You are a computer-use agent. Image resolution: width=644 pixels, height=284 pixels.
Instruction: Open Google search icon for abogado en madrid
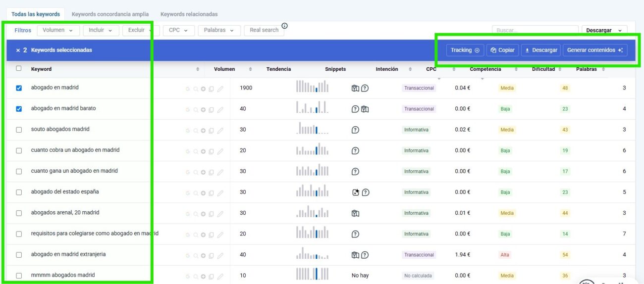pyautogui.click(x=188, y=89)
